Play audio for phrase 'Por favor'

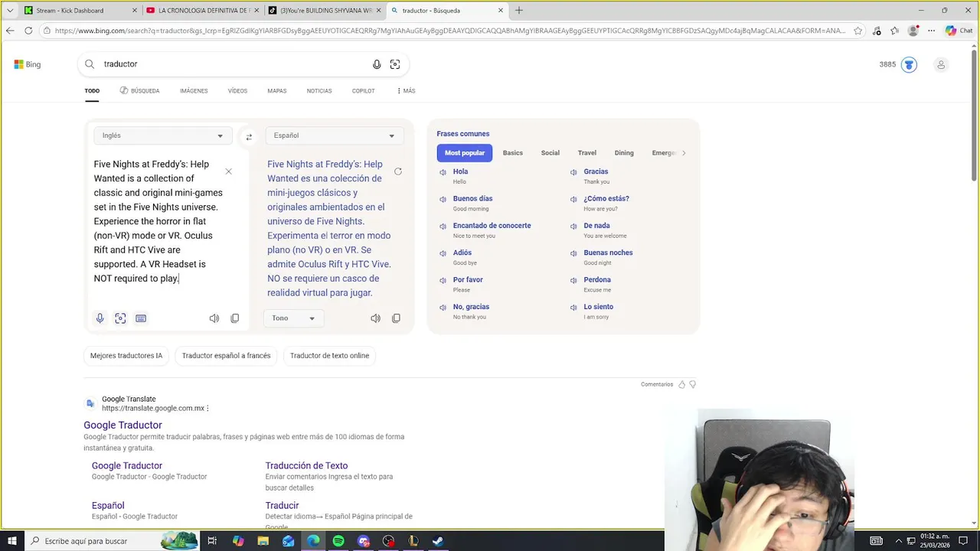point(443,280)
